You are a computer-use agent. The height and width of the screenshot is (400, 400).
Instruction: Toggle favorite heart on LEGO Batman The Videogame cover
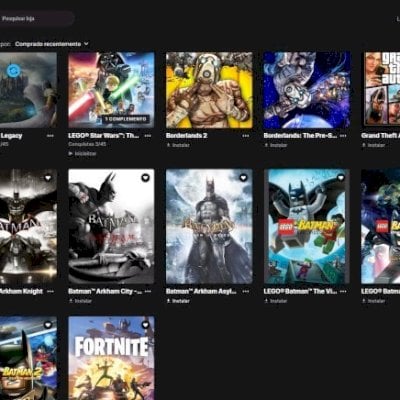tap(341, 178)
